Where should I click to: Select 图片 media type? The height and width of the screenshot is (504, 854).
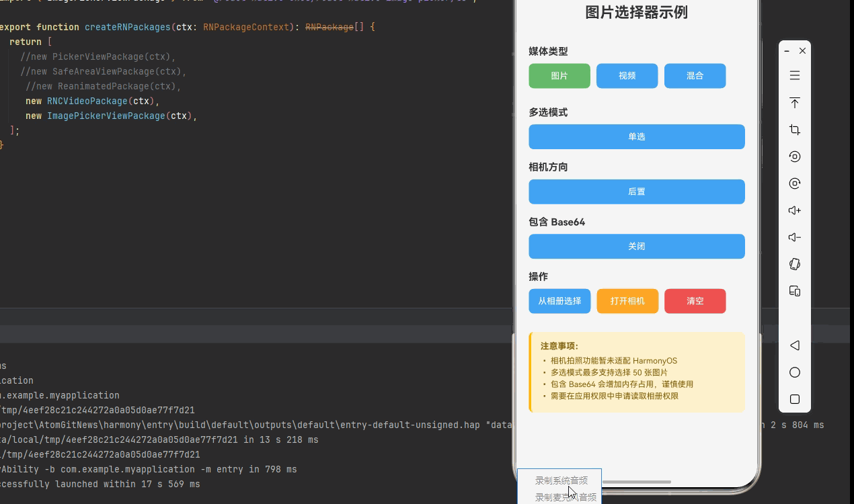pos(559,76)
